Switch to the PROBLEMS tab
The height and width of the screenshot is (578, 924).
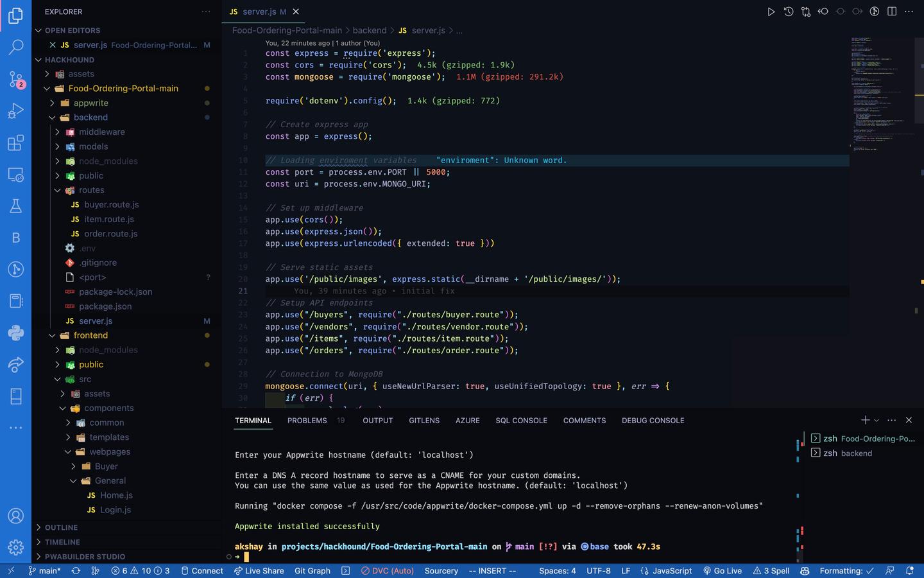click(x=307, y=421)
